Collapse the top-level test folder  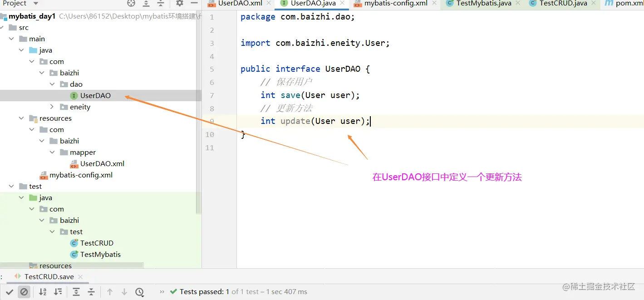coord(12,187)
